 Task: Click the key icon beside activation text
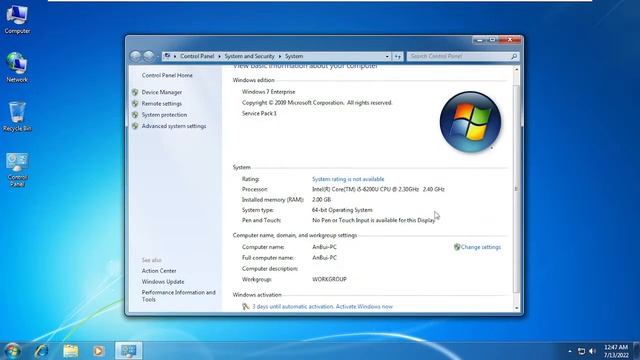[x=246, y=306]
